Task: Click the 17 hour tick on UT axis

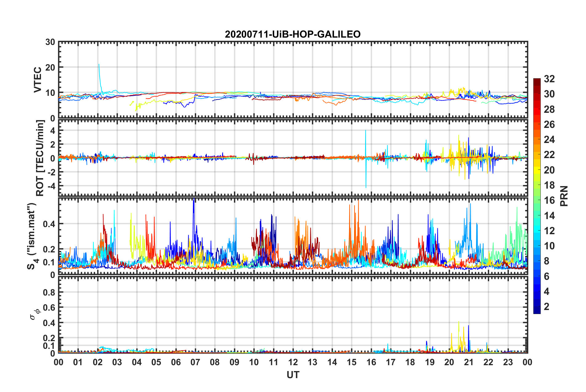Action: coord(391,362)
